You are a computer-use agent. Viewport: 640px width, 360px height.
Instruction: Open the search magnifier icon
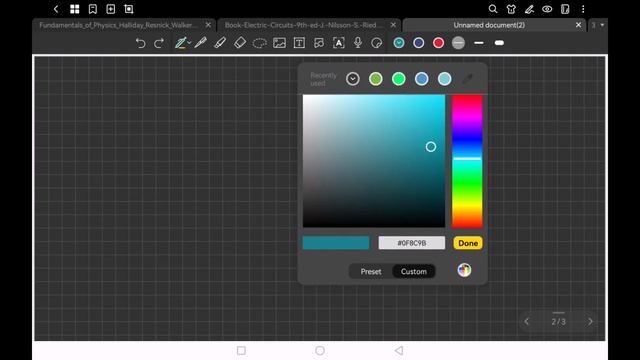pyautogui.click(x=493, y=9)
